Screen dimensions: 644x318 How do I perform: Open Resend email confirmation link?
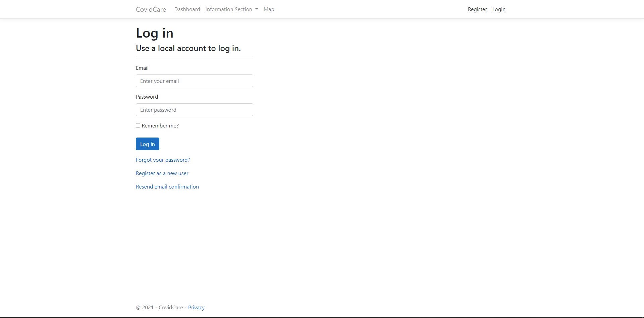(167, 187)
